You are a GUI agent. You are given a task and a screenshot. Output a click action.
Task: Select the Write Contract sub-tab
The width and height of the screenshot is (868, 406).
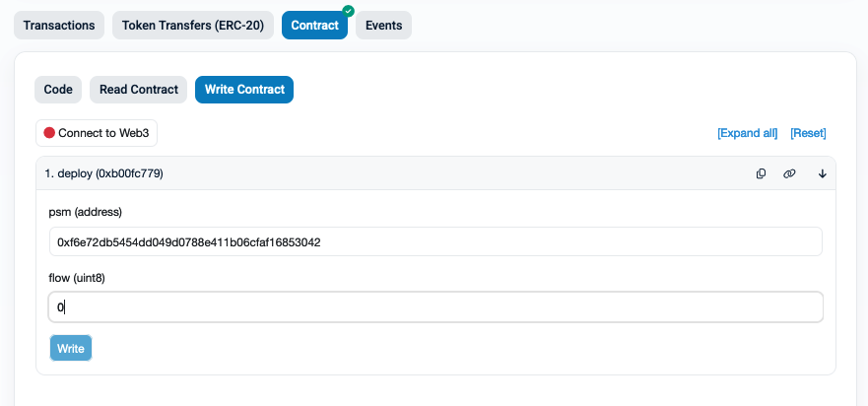point(244,90)
